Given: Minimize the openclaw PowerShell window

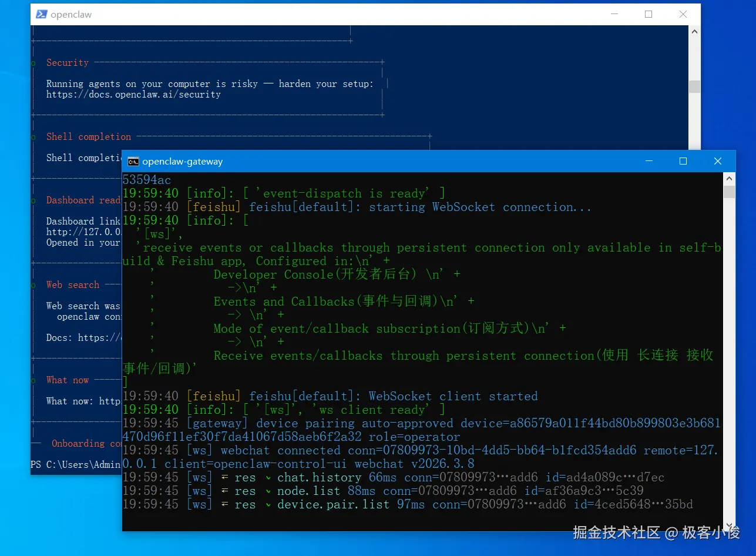Looking at the screenshot, I should click(614, 14).
